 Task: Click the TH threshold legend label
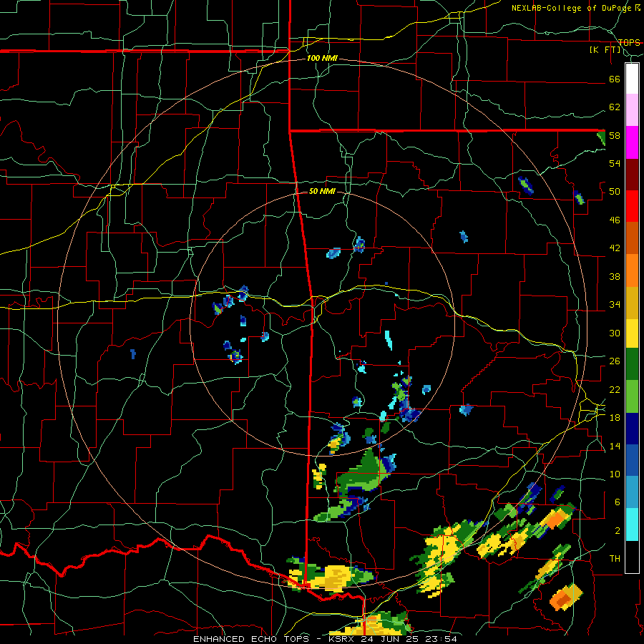point(615,559)
